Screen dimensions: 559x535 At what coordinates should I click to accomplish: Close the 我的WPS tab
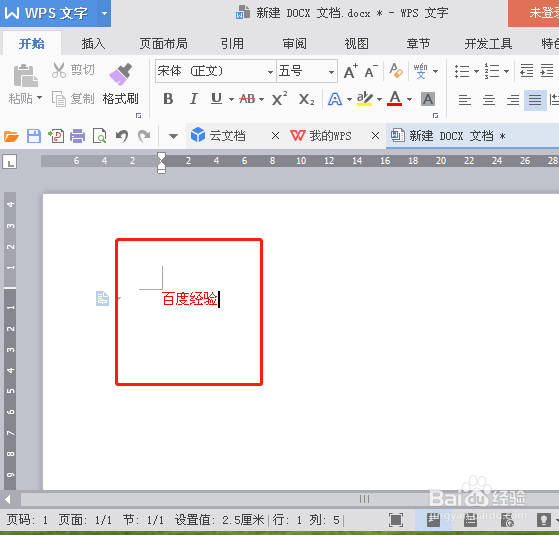coord(375,135)
